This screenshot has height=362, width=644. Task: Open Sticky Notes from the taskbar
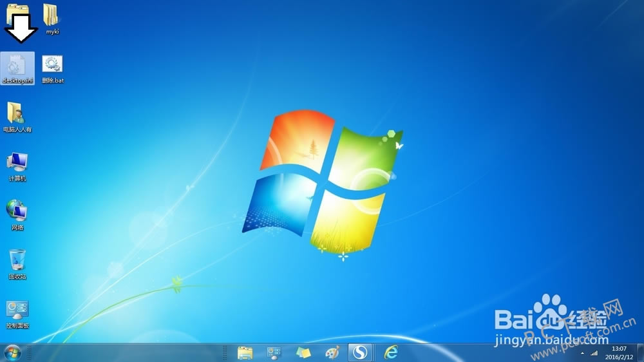pos(303,352)
